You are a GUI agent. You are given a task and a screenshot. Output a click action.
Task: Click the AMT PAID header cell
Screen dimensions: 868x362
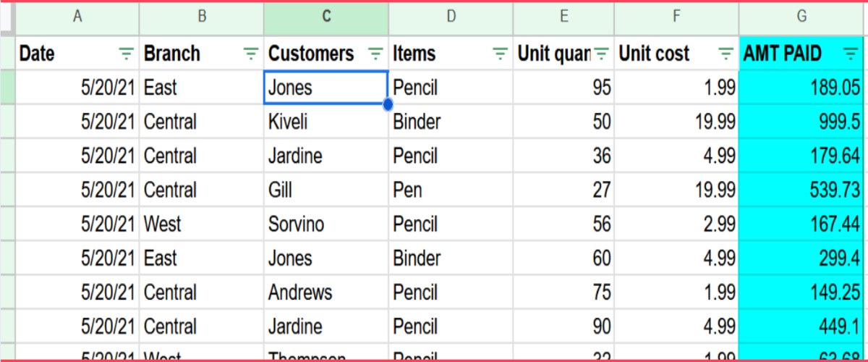coord(788,54)
